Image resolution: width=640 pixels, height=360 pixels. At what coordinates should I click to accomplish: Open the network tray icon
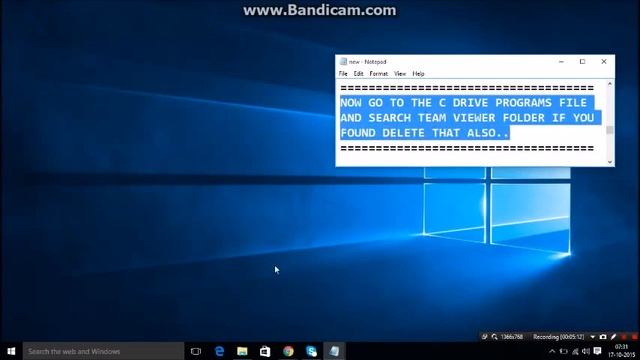[x=575, y=351]
